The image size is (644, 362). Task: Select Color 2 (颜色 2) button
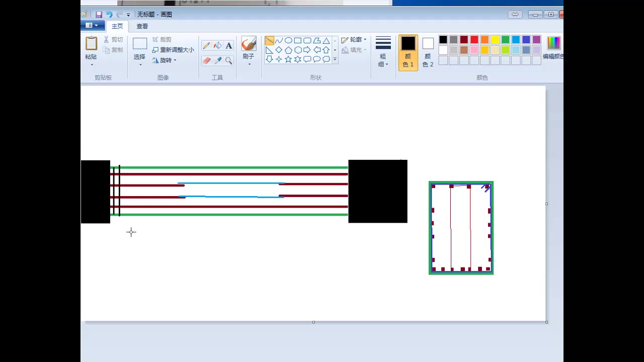coord(428,52)
